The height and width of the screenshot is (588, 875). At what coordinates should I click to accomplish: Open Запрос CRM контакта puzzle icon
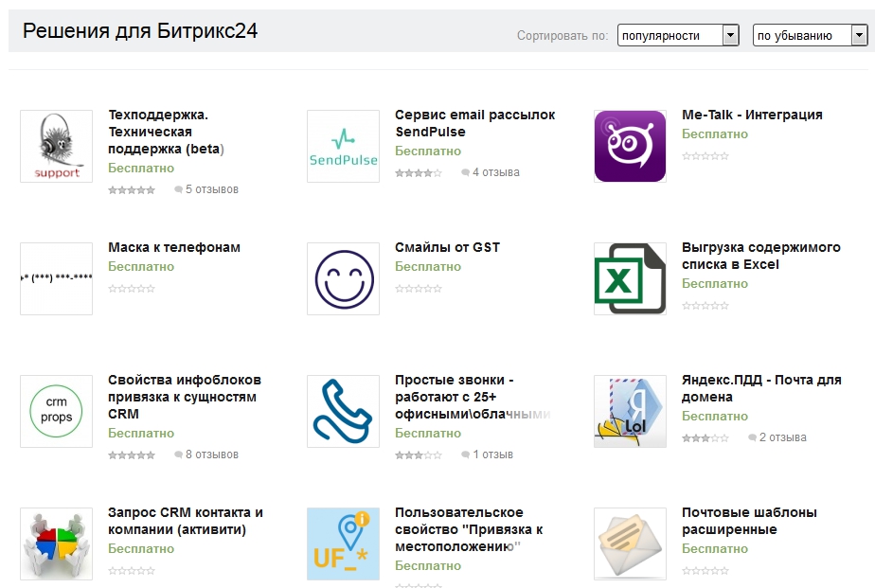coord(57,544)
